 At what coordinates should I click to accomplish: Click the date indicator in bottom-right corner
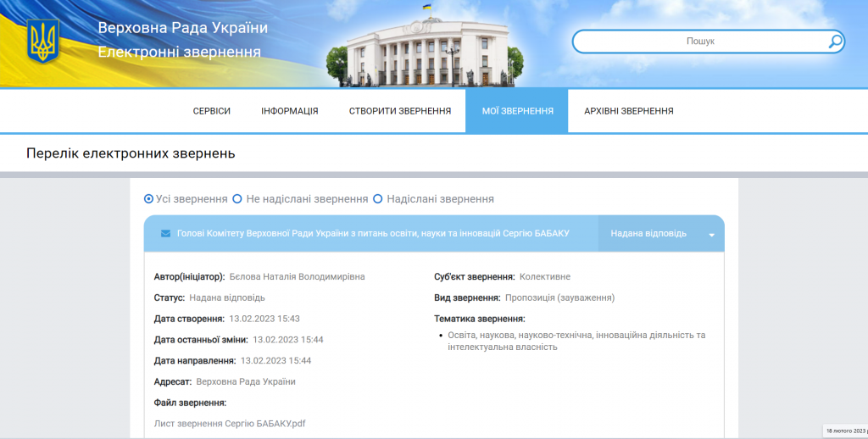(x=844, y=431)
